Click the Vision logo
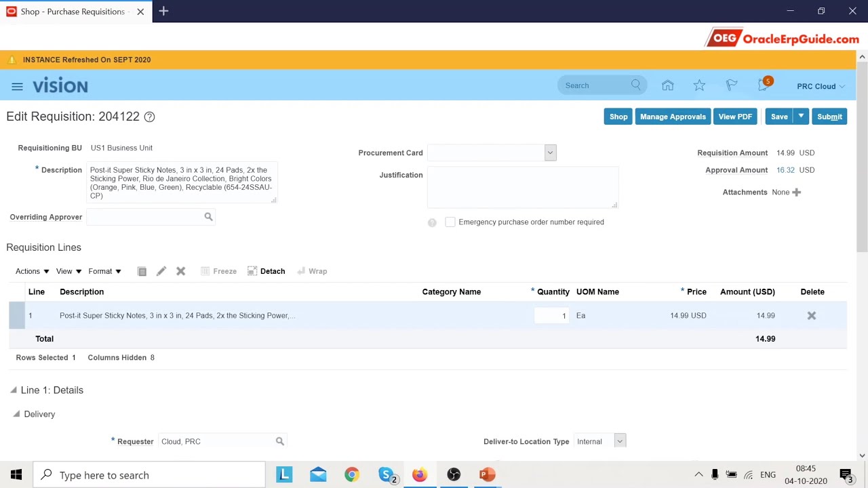The height and width of the screenshot is (488, 868). click(60, 86)
